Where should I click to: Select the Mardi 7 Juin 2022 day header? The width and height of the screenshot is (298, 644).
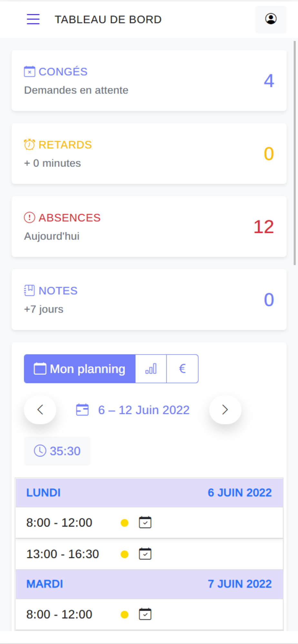pos(149,584)
